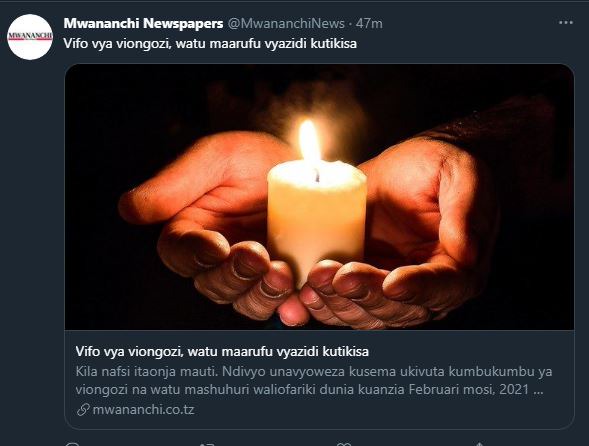Screen dimensions: 589x446
Task: Reply to the tweet via the comment icon
Action: [72, 444]
